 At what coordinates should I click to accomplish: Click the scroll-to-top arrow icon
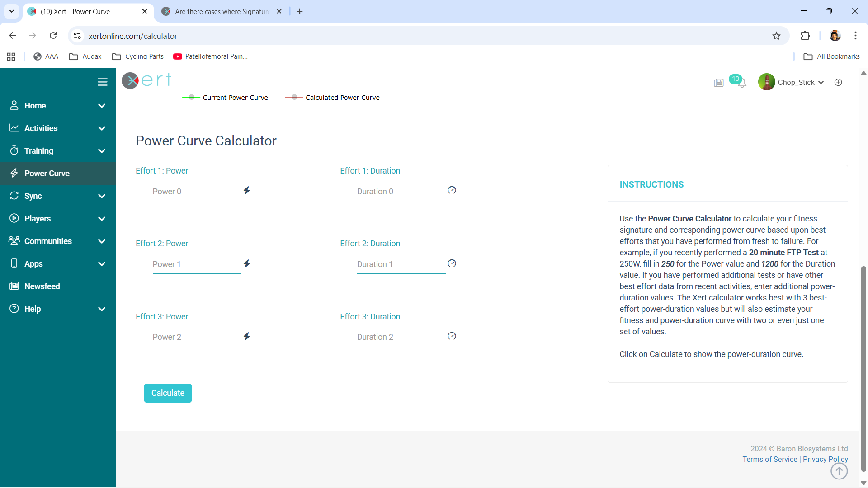coord(839,471)
